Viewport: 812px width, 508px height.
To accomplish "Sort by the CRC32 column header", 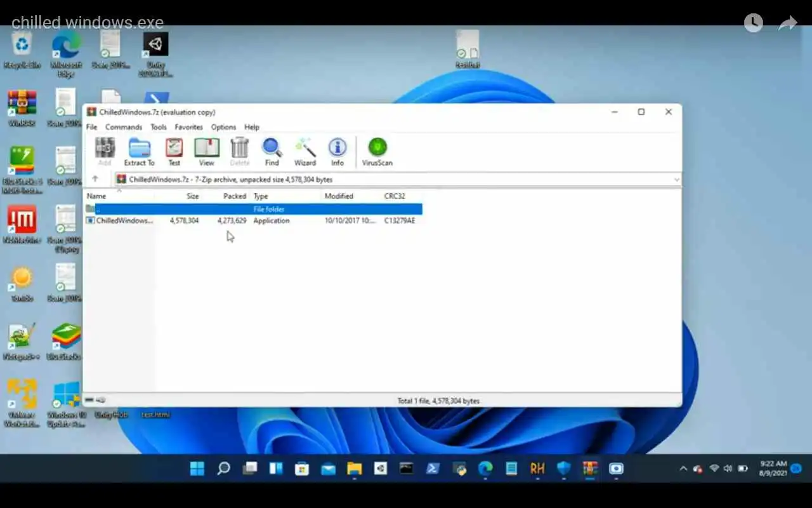I will (x=395, y=196).
